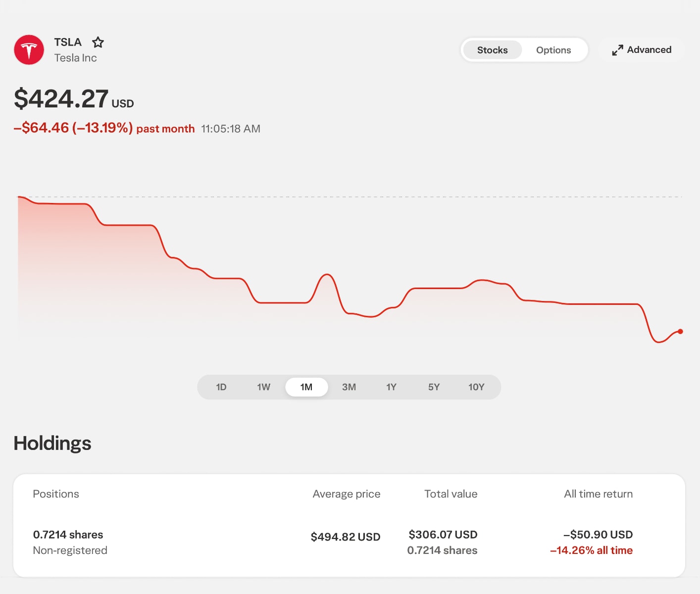Switch to the Options view

pyautogui.click(x=553, y=49)
